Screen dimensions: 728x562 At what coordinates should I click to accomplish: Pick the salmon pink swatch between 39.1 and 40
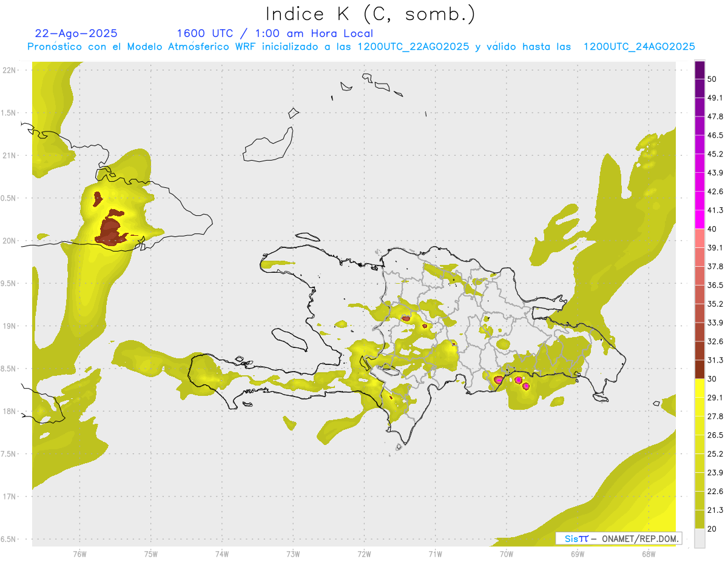point(699,238)
